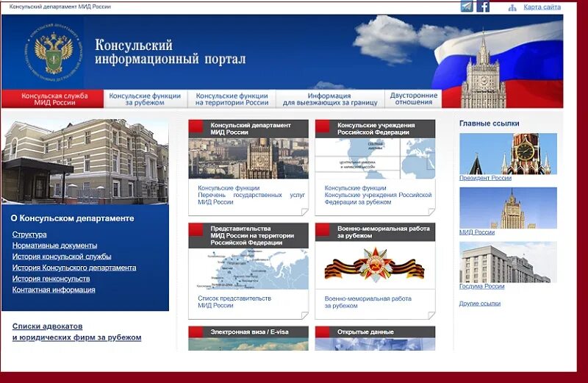
Task: Open the Контактная информация link
Action: pyautogui.click(x=54, y=290)
